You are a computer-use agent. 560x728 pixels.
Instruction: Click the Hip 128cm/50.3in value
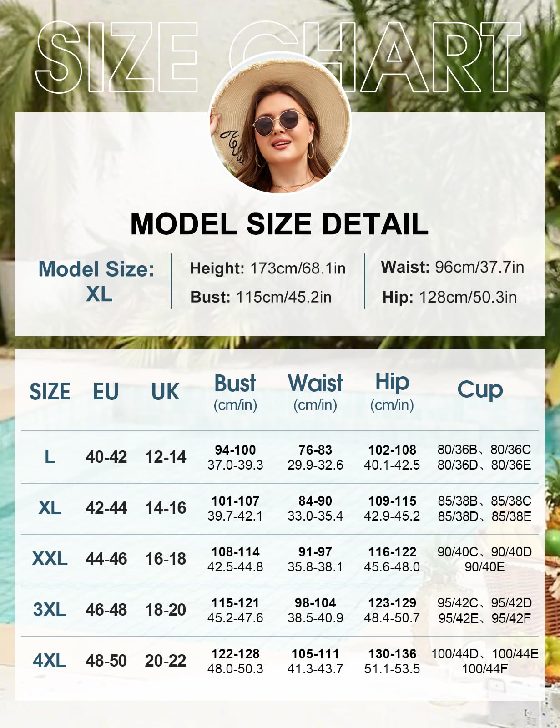(x=449, y=297)
